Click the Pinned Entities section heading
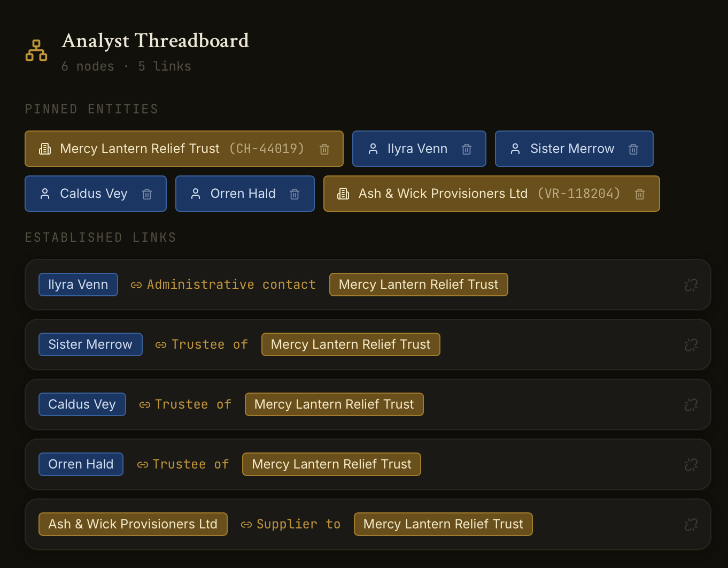Viewport: 728px width, 568px height. 92,109
